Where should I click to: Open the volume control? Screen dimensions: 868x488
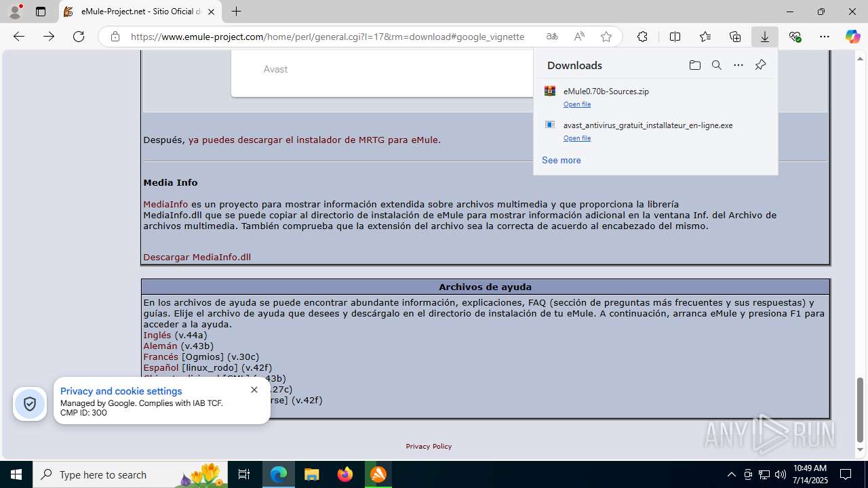(781, 474)
